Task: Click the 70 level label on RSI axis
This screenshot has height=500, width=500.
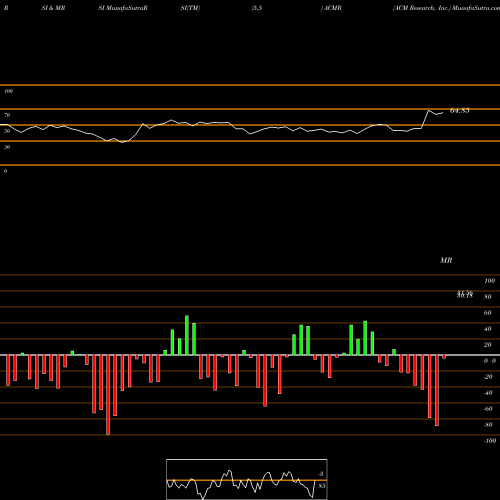Action: (x=7, y=115)
